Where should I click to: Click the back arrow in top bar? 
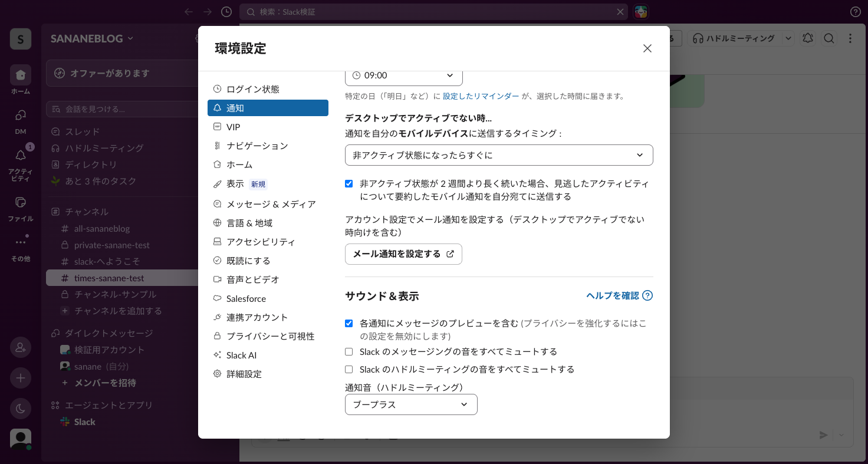click(x=189, y=12)
